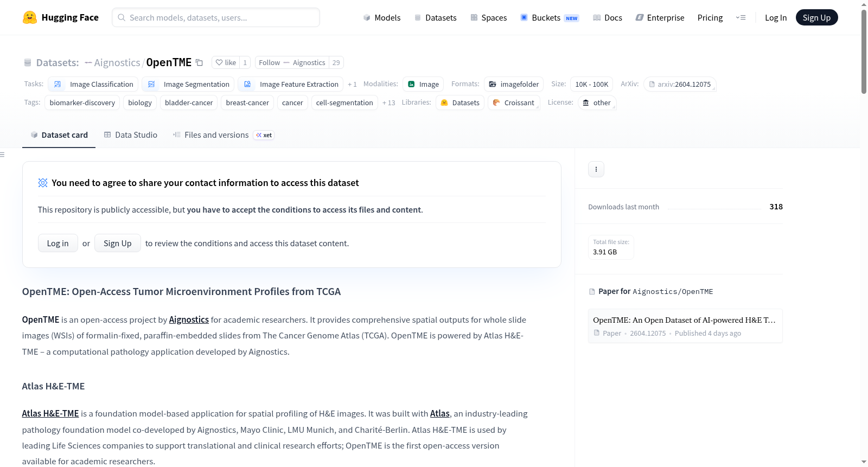Open the more-navigation menu icon
This screenshot has width=868, height=467.
coord(741,17)
